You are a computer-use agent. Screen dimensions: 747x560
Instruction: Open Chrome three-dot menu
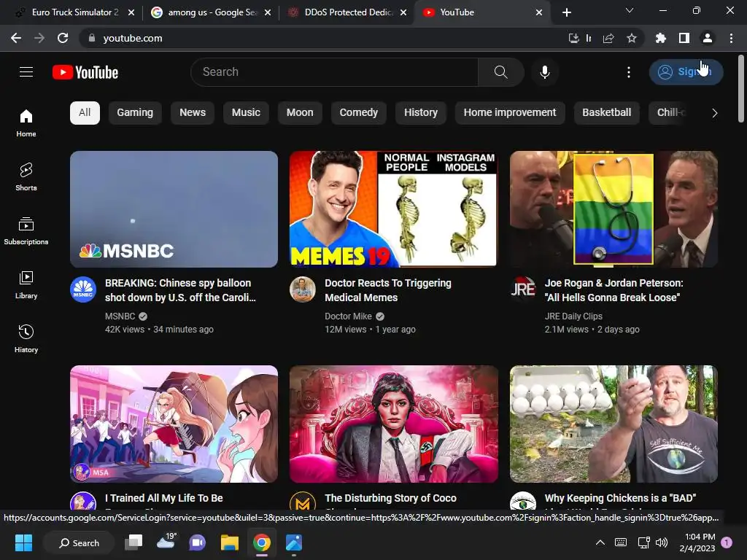click(x=731, y=38)
